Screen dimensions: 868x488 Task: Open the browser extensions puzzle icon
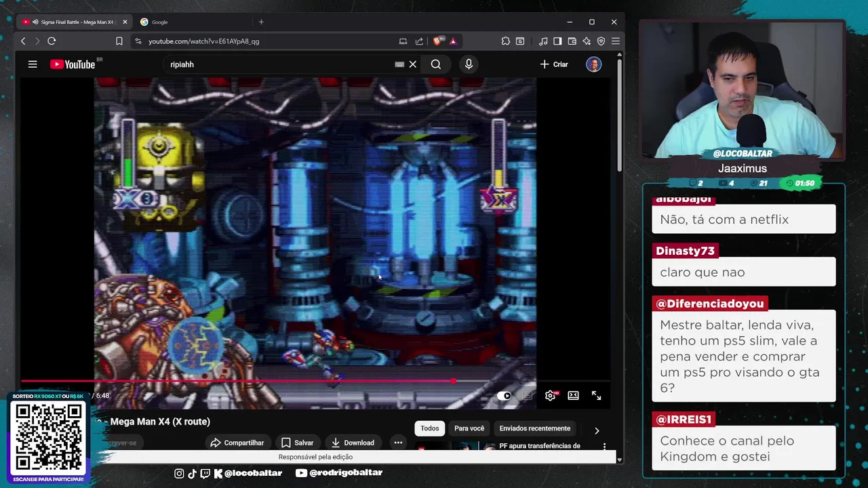(x=506, y=41)
